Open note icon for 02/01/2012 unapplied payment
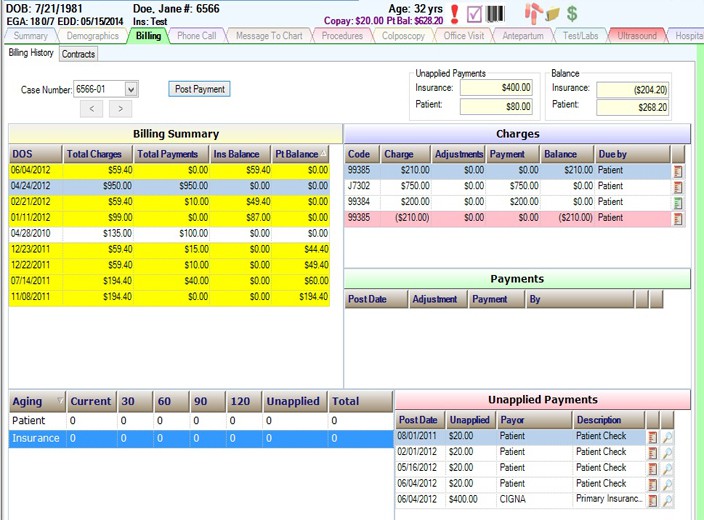 653,453
